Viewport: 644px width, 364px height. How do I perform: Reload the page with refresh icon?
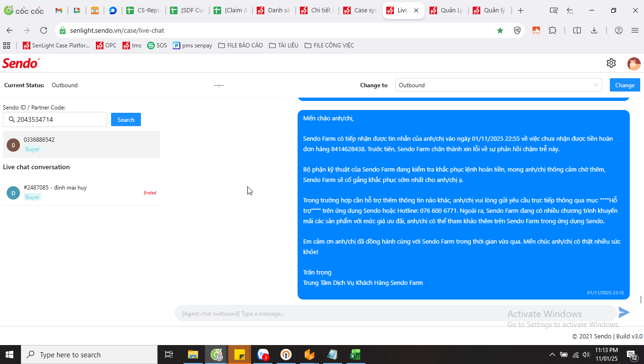pos(44,30)
